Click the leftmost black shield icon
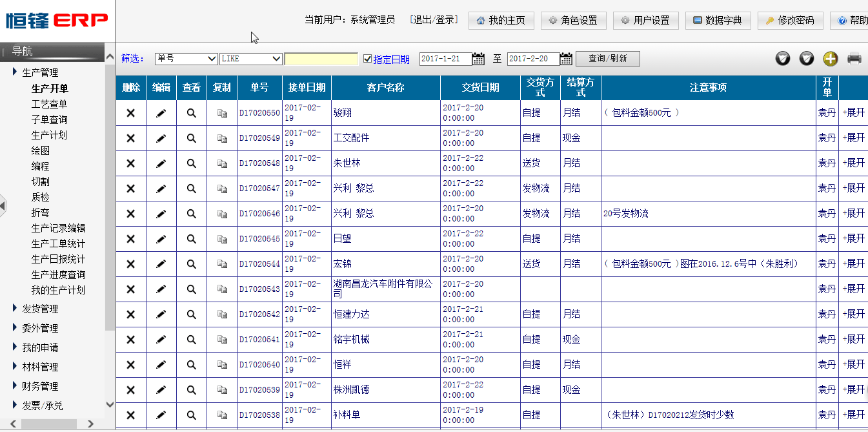 [x=782, y=59]
